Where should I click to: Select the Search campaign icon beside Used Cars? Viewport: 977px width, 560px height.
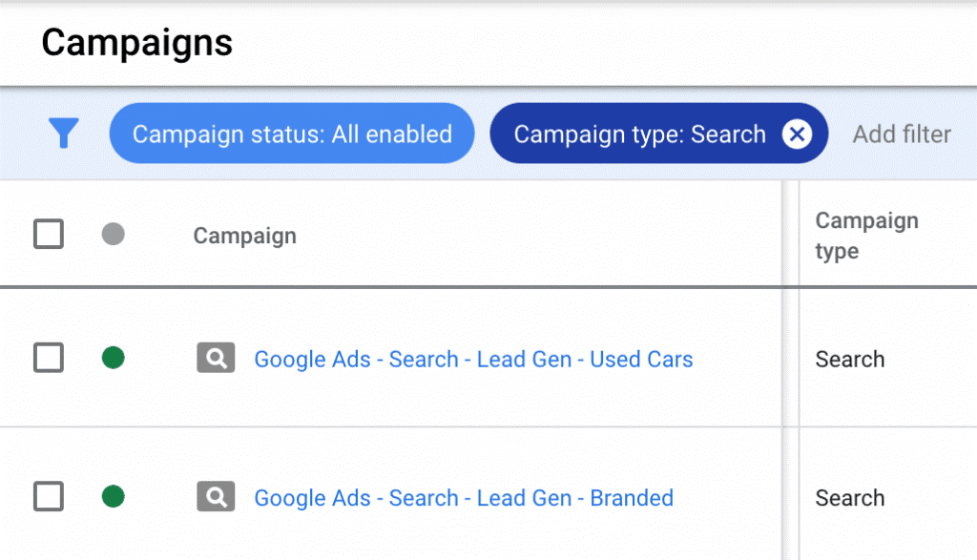tap(215, 359)
